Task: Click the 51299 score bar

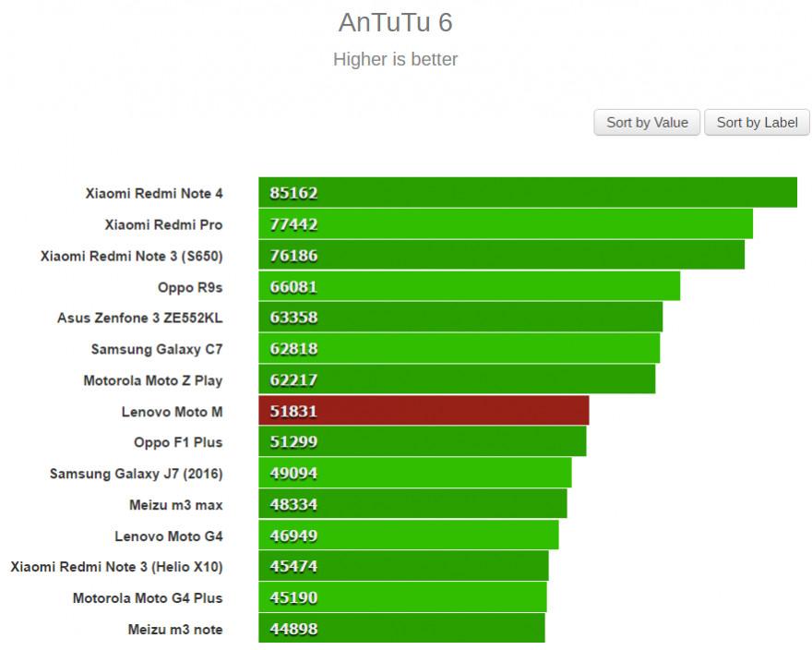Action: click(423, 441)
